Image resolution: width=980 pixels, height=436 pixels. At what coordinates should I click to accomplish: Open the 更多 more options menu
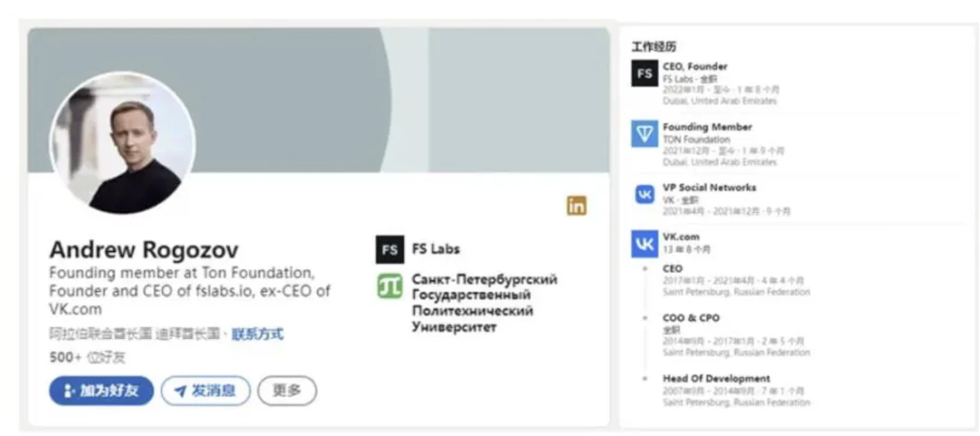click(287, 391)
